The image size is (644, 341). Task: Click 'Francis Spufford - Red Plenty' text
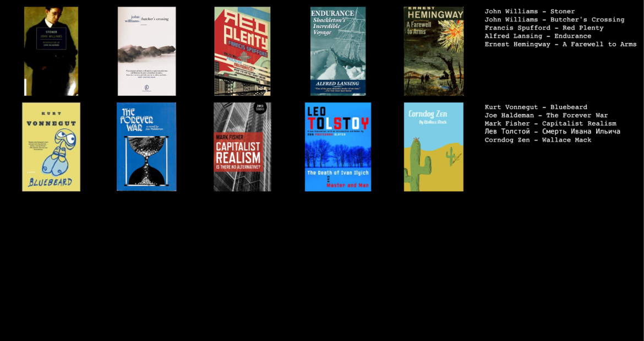tap(544, 28)
